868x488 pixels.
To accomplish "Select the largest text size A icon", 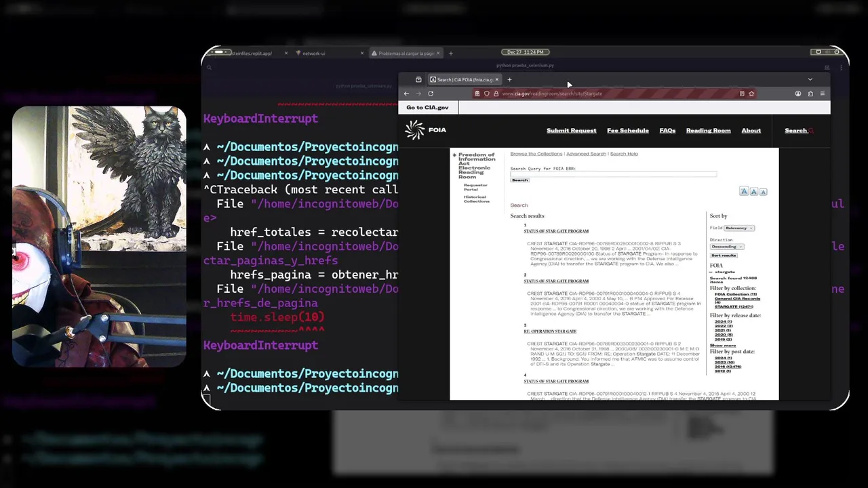I will (x=744, y=192).
